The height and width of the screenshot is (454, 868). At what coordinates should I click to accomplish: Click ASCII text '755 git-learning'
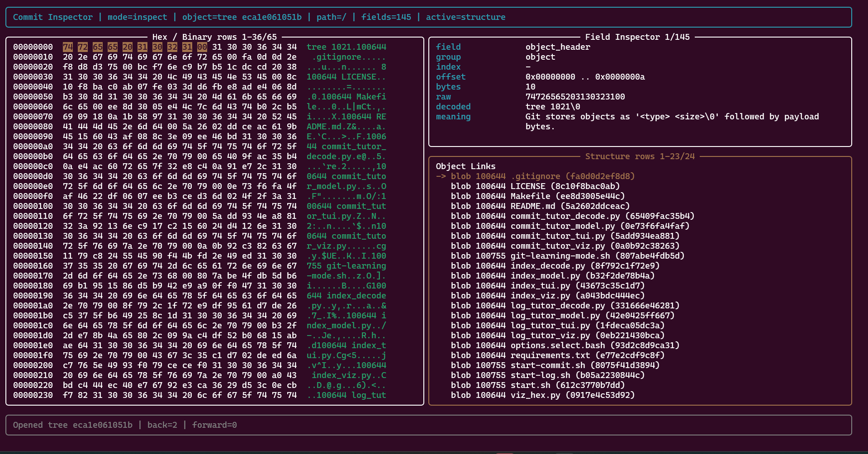click(x=346, y=266)
